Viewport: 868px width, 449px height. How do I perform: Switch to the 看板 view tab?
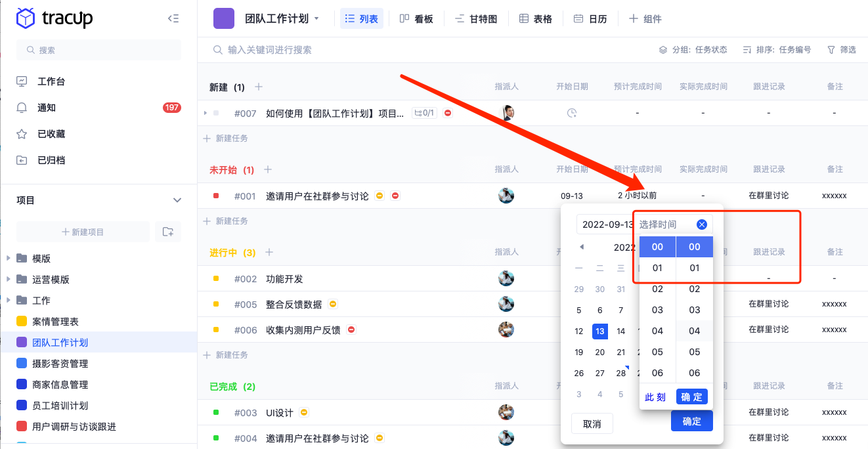click(x=417, y=19)
